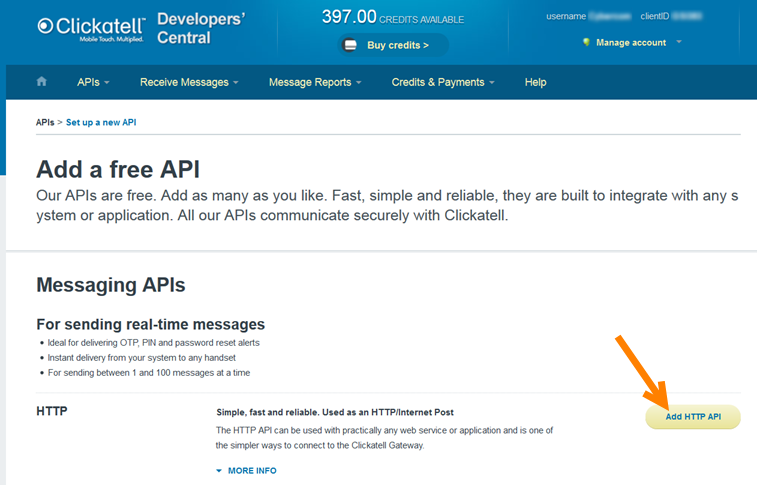Screen dimensions: 757x485
Task: Click the bullet about 1 and 100 messages
Action: point(149,373)
